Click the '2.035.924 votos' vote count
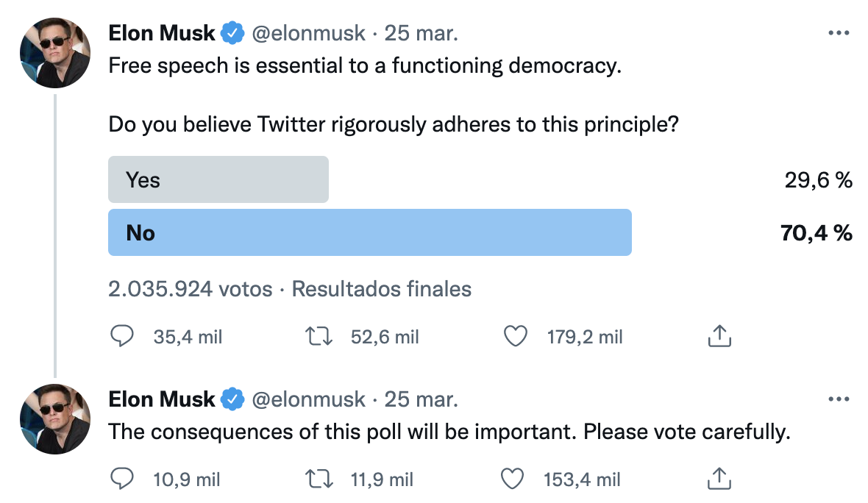The image size is (868, 503). pyautogui.click(x=190, y=289)
